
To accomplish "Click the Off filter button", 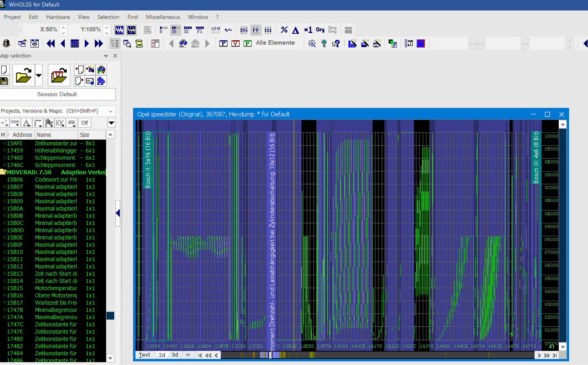I will pos(85,123).
